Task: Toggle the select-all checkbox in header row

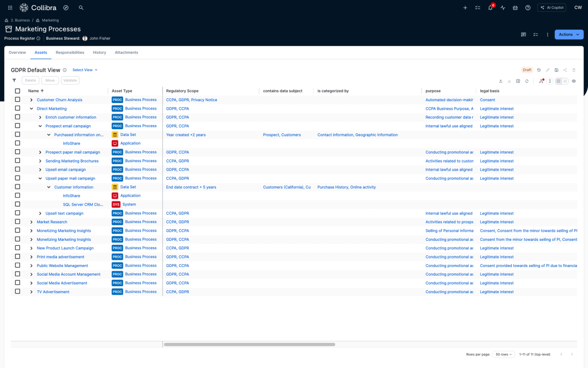Action: pos(18,91)
